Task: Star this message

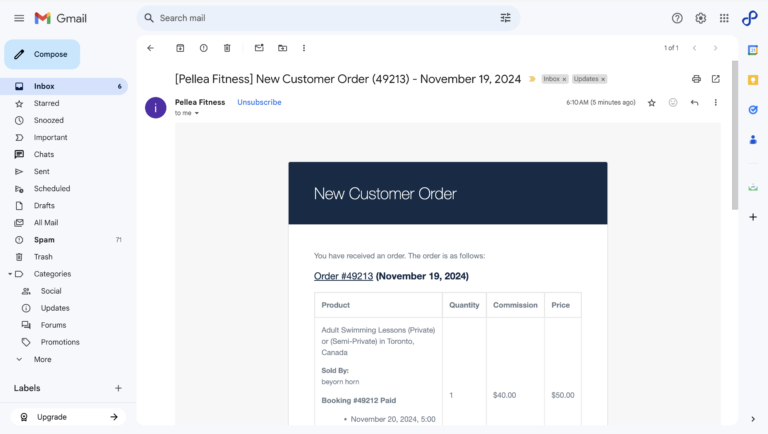Action: point(651,103)
